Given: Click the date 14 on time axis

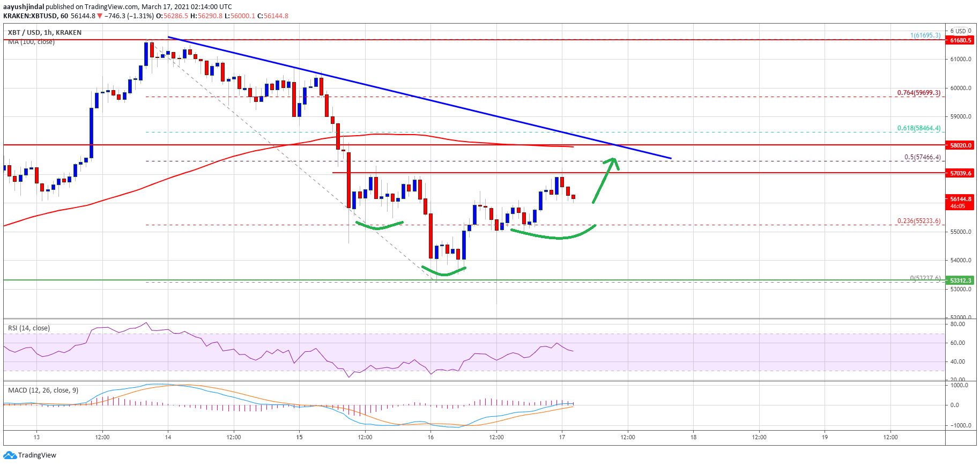Looking at the screenshot, I should point(168,437).
